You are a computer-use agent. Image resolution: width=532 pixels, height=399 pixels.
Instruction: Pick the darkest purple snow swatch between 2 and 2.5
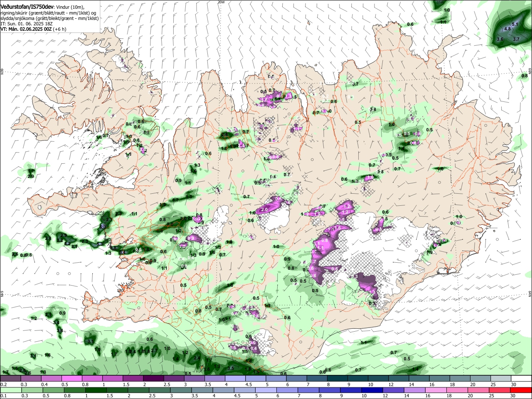(x=153, y=378)
